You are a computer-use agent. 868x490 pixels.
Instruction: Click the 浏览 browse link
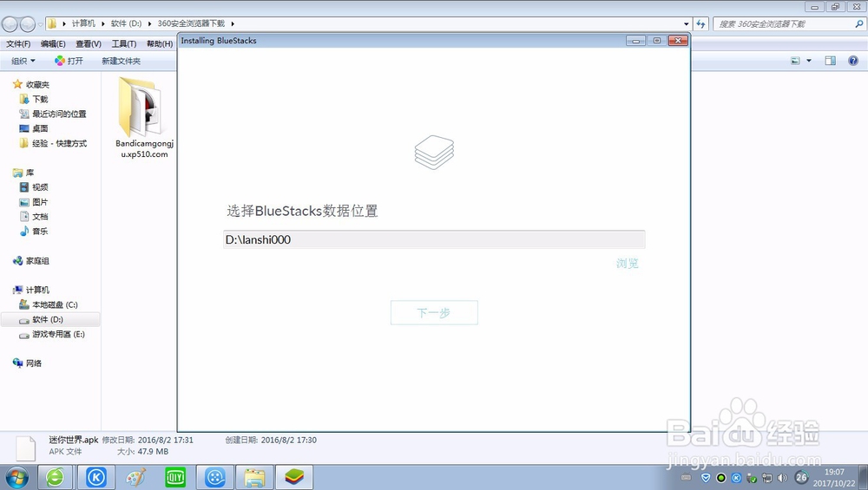628,264
